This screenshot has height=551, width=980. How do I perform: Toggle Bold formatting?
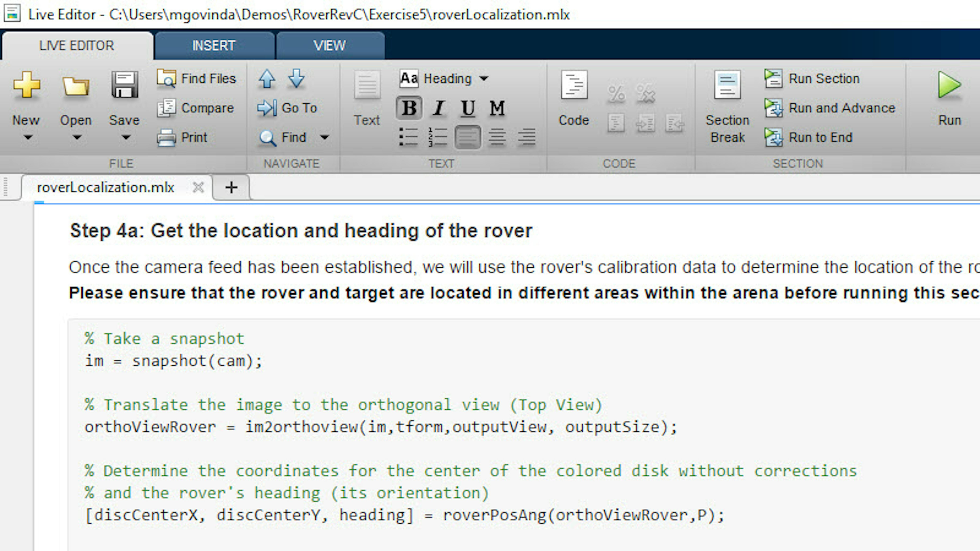tap(409, 108)
